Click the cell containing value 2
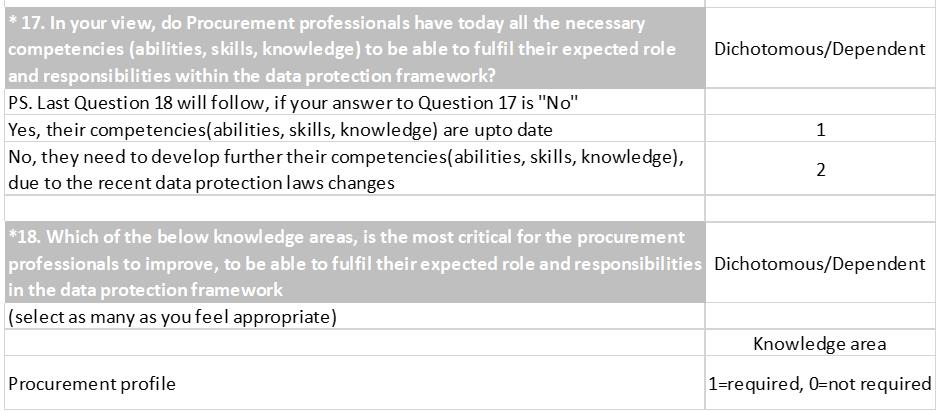This screenshot has height=411, width=950. (820, 169)
